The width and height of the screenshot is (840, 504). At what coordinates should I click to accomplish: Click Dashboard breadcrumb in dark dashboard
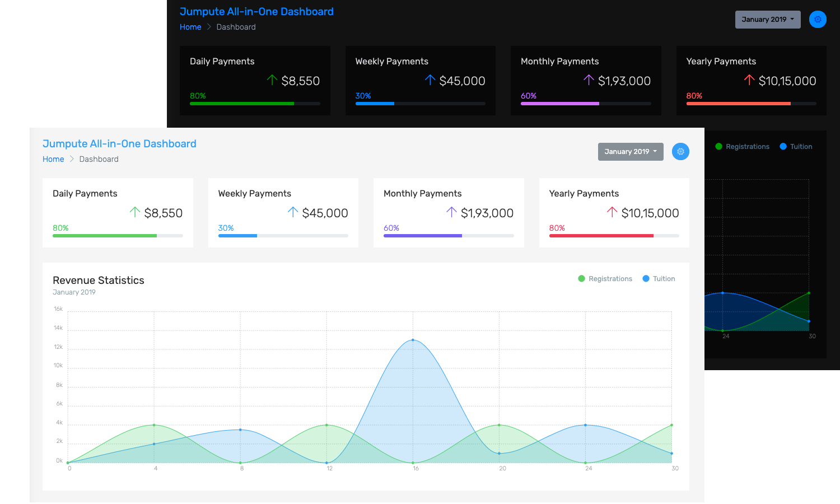[x=236, y=27]
